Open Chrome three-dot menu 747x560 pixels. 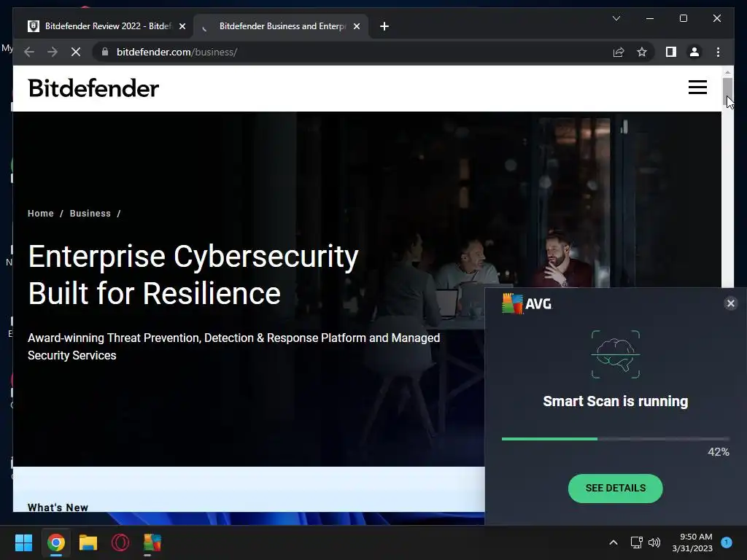pyautogui.click(x=718, y=52)
